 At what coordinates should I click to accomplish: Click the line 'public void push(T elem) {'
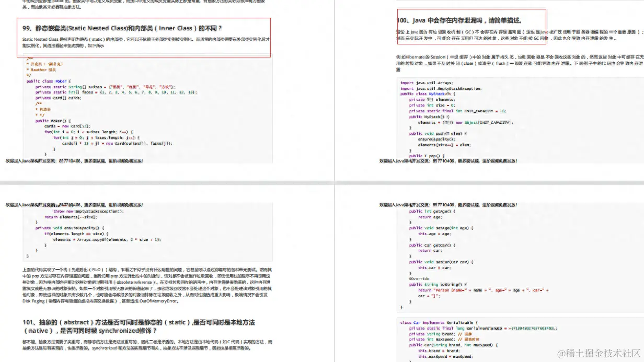439,133
